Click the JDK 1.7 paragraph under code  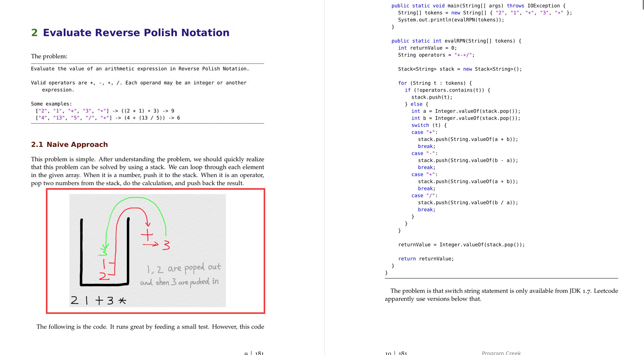tap(501, 295)
